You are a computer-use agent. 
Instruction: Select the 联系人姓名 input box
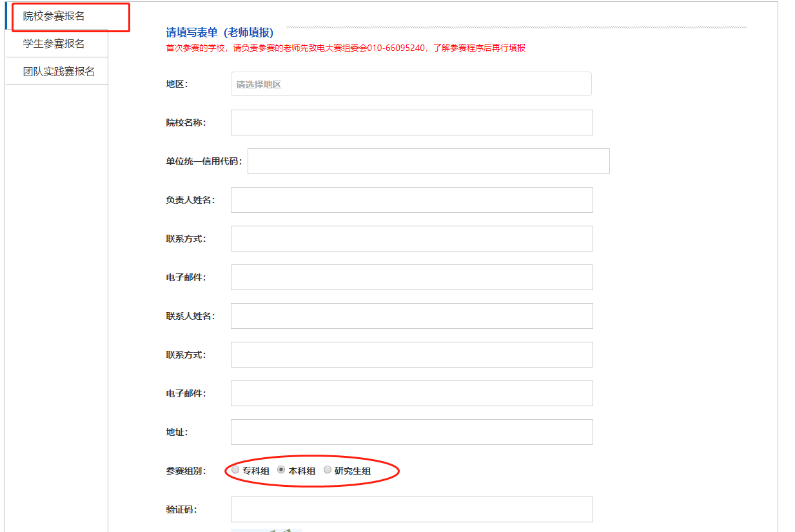point(411,316)
